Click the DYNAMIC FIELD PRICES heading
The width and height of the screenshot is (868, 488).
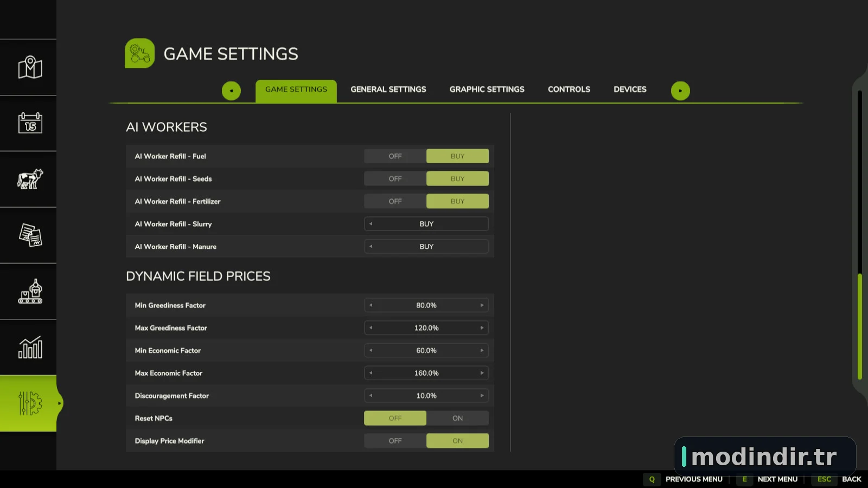coord(198,276)
